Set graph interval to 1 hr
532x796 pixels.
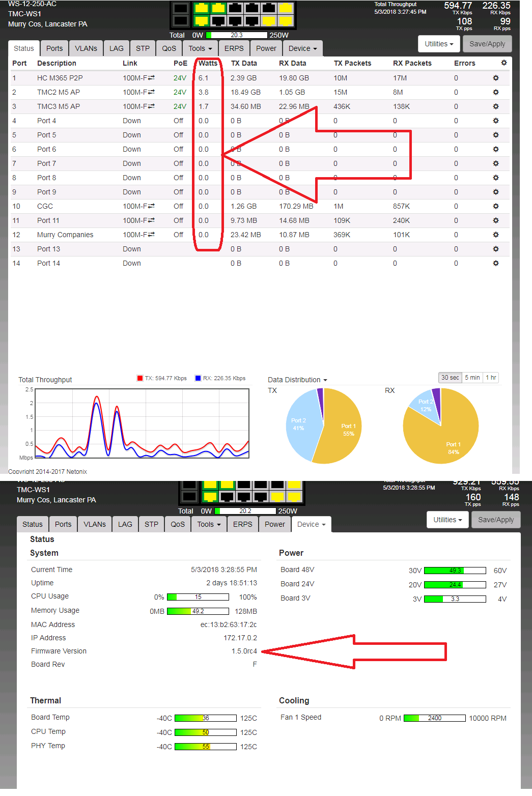point(491,378)
